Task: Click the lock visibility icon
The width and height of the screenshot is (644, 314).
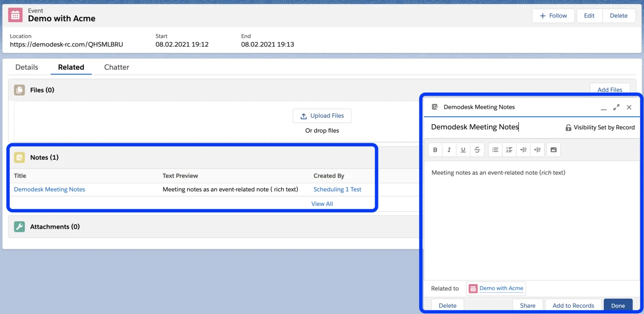Action: (x=568, y=128)
